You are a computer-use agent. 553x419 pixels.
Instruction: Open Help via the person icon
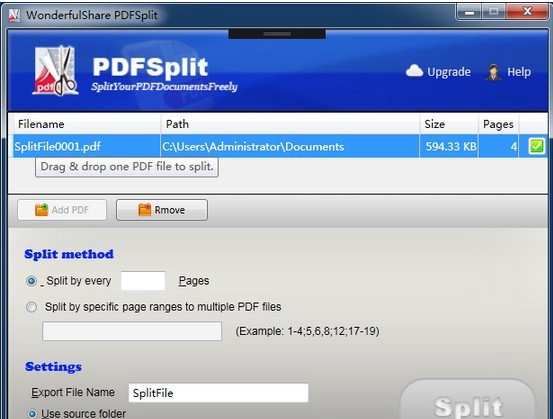pos(493,72)
